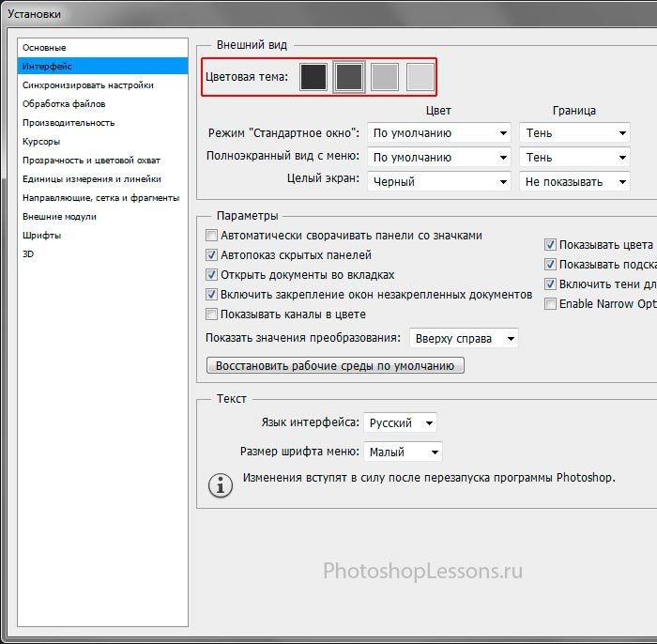Choose the medium-dark gray color theme

click(349, 77)
